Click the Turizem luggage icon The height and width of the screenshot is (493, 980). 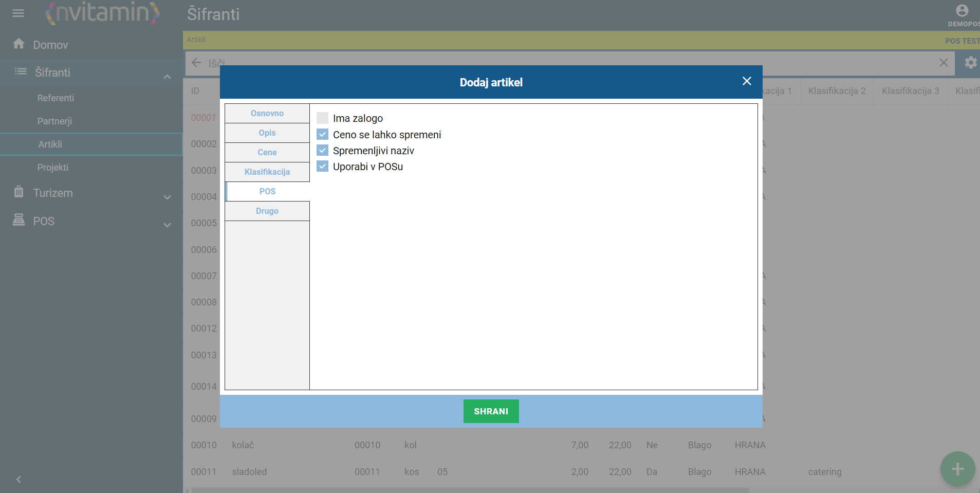(19, 192)
